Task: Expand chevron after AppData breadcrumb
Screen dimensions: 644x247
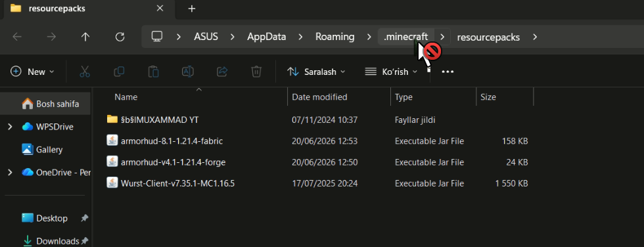Action: 301,37
